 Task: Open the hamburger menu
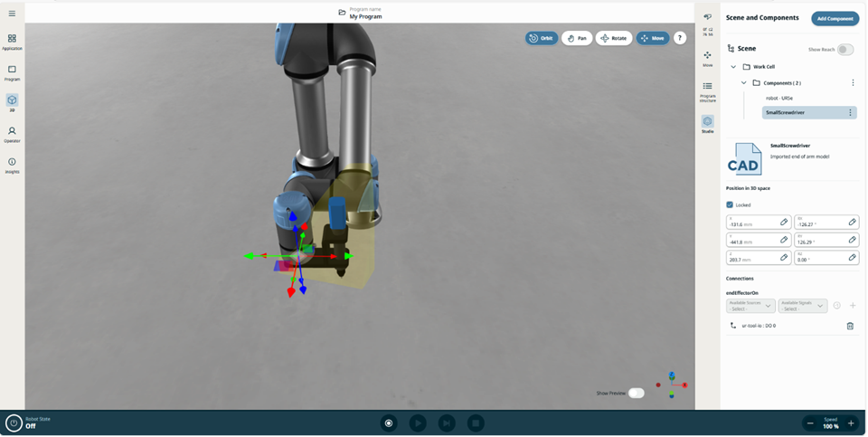(x=12, y=14)
